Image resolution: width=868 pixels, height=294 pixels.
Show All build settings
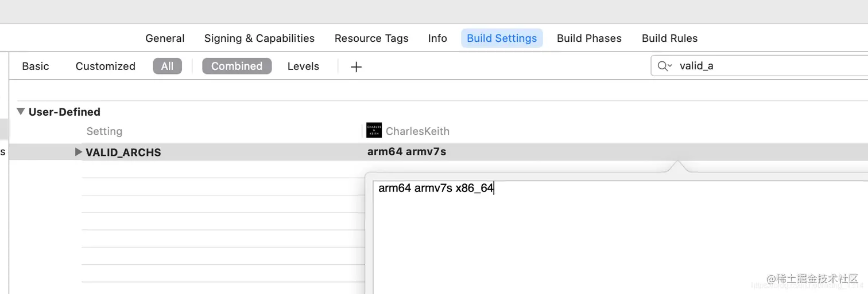click(x=167, y=66)
